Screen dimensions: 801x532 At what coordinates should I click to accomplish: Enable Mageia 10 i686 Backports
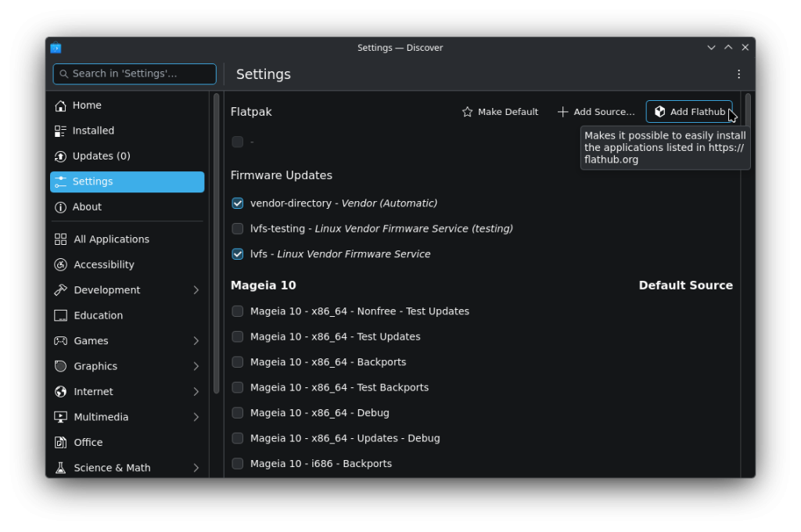pos(238,464)
